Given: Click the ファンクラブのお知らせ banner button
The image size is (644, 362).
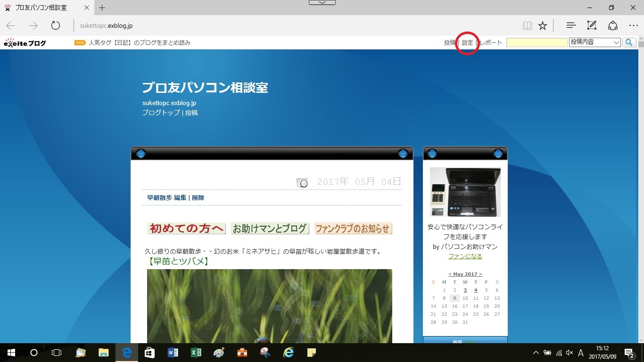Looking at the screenshot, I should (x=353, y=229).
